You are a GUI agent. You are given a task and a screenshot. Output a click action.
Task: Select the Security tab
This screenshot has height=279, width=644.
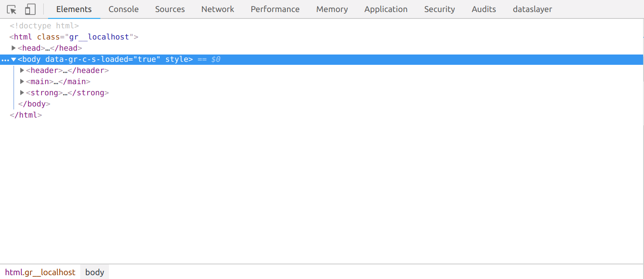[x=439, y=9]
